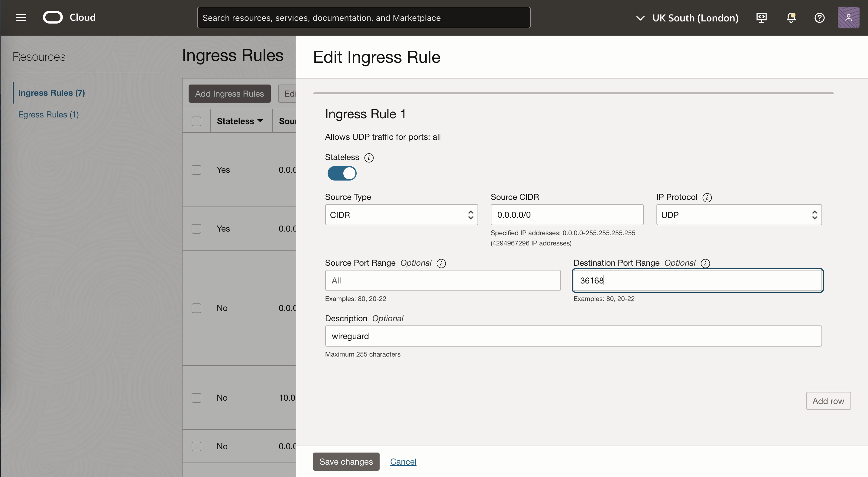
Task: Expand the Source Type CIDR dropdown
Action: tap(402, 214)
